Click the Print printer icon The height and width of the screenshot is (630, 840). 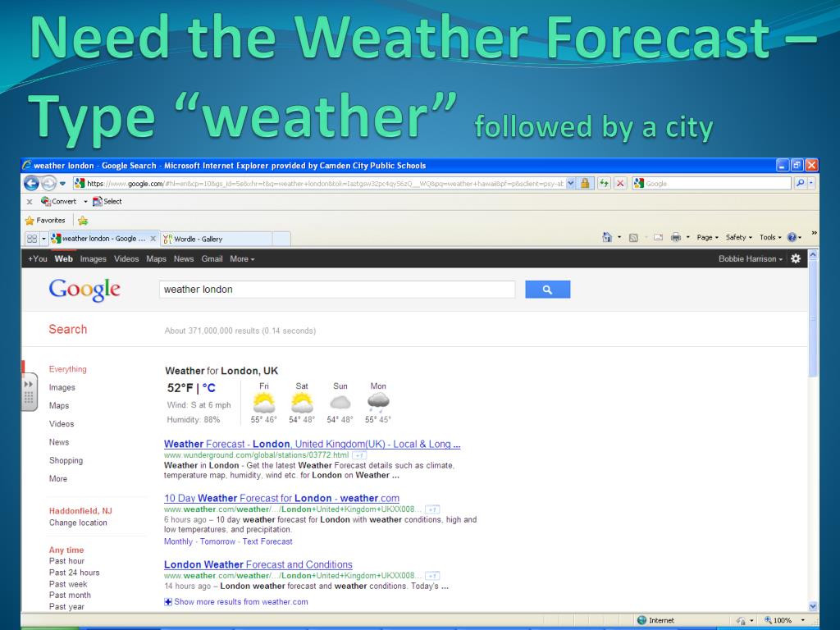676,237
